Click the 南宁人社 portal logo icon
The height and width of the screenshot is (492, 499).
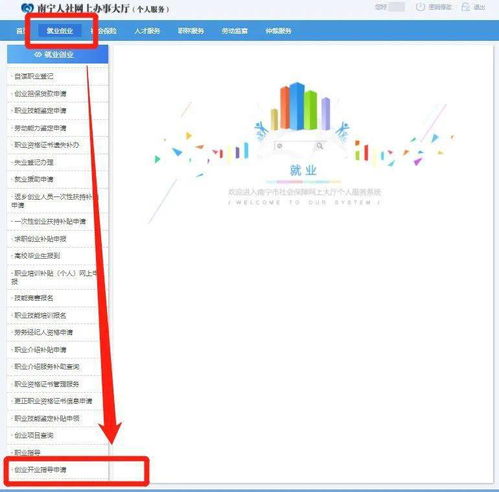pyautogui.click(x=27, y=8)
